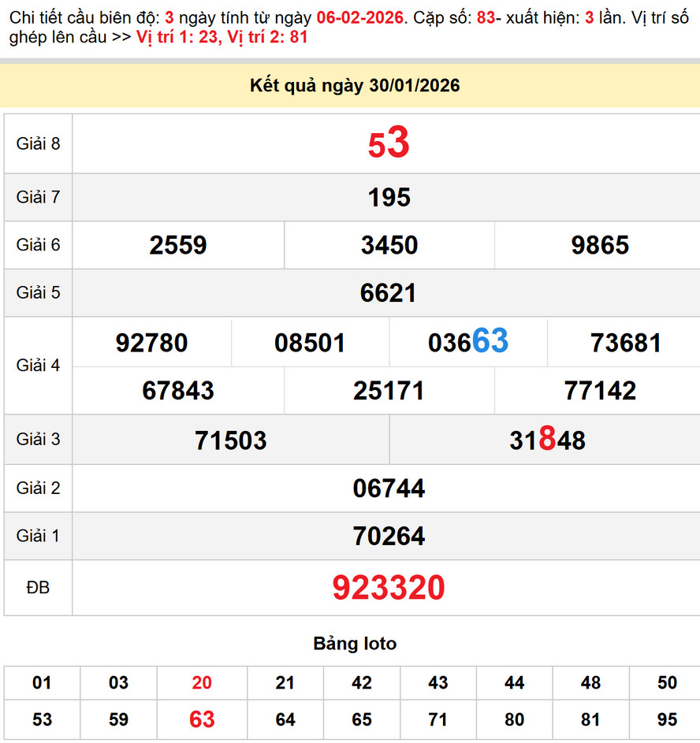Click the number 195 in Giải 7

point(389,198)
